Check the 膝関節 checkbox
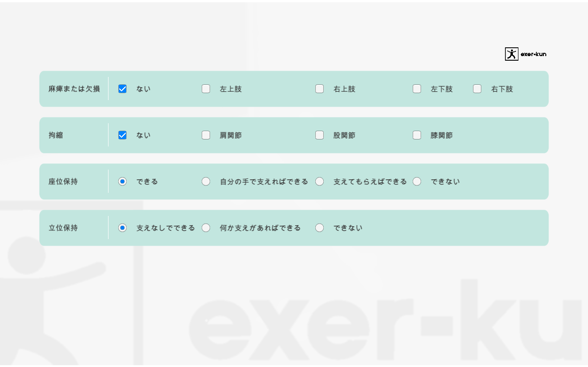Screen dimensions: 588x367 [x=417, y=135]
